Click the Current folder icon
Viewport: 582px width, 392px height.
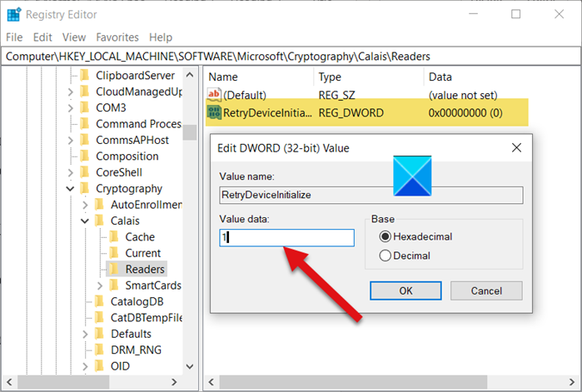coord(114,253)
